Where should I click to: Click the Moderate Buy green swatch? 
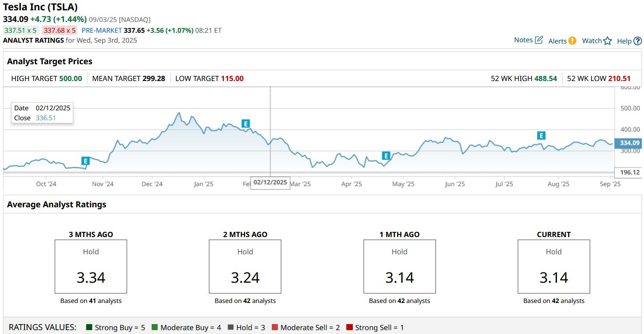(x=155, y=328)
